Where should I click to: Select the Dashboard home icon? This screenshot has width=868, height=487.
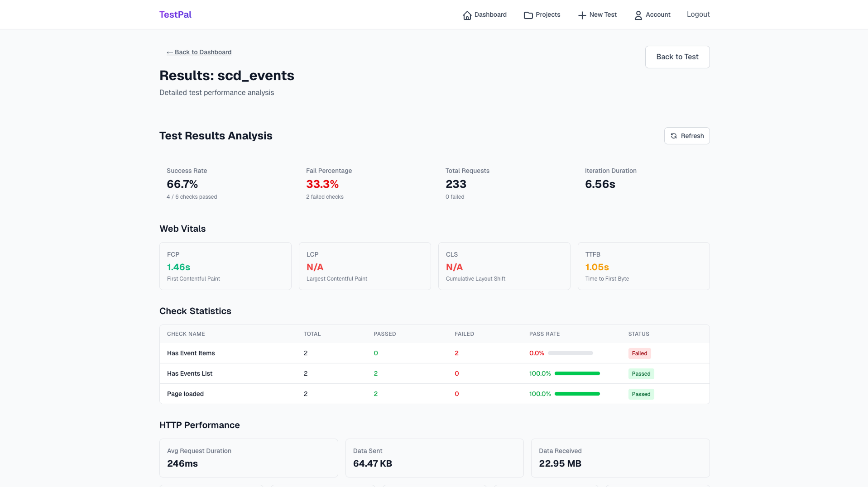[x=467, y=14]
